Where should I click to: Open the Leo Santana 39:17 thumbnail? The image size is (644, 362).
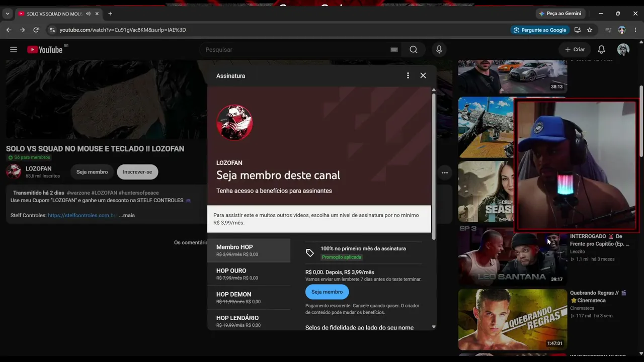coord(513,256)
